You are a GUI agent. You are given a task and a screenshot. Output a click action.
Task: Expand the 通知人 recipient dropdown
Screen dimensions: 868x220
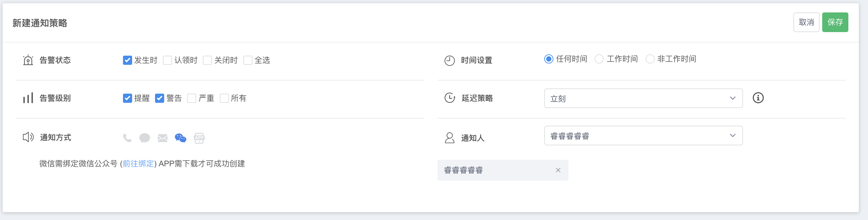[x=643, y=135]
